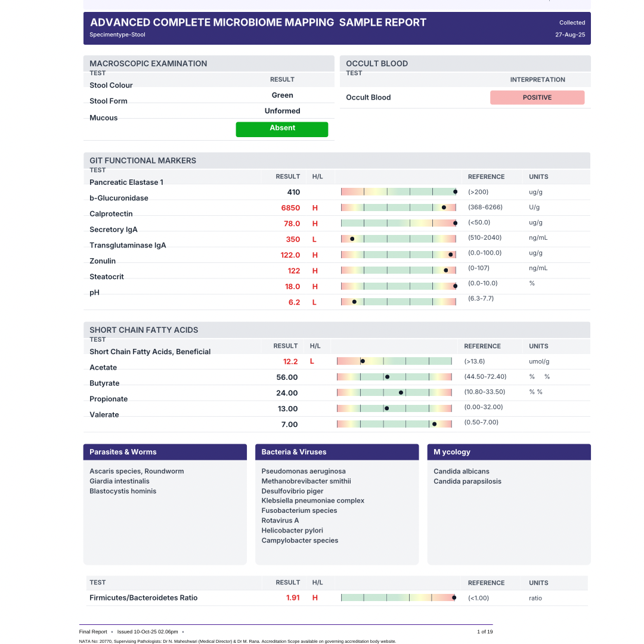This screenshot has height=644, width=644.
Task: Click the 'Zonulin' test label
Action: click(x=103, y=261)
